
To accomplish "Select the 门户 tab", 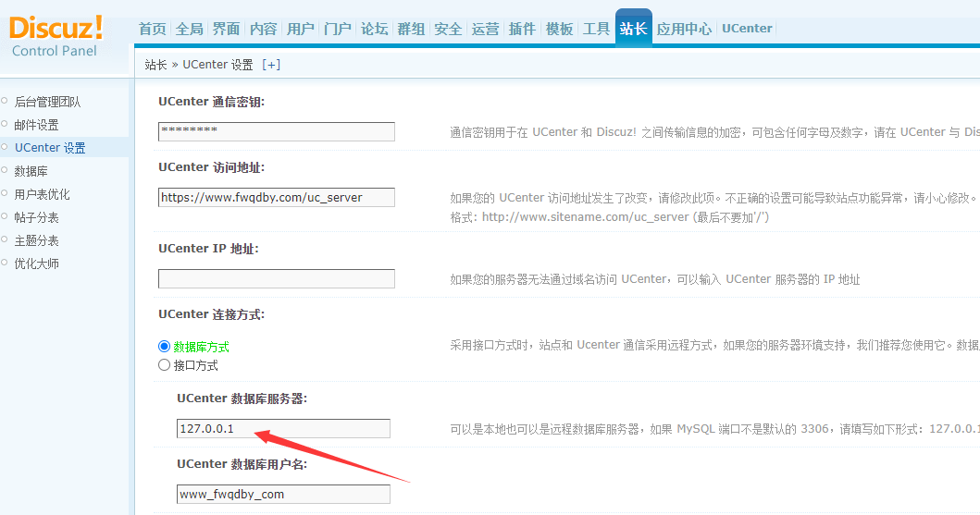I will click(x=338, y=29).
